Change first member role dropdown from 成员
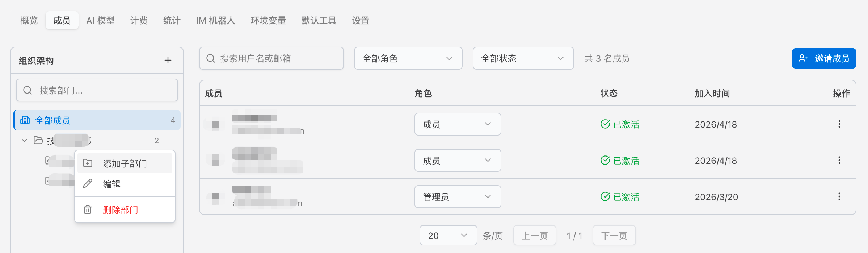Viewport: 868px width, 253px height. click(458, 124)
